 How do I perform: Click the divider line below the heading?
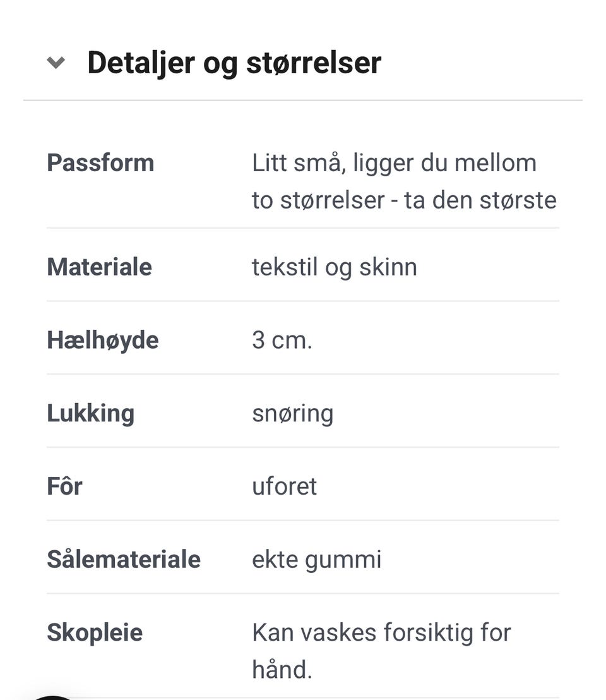303,100
